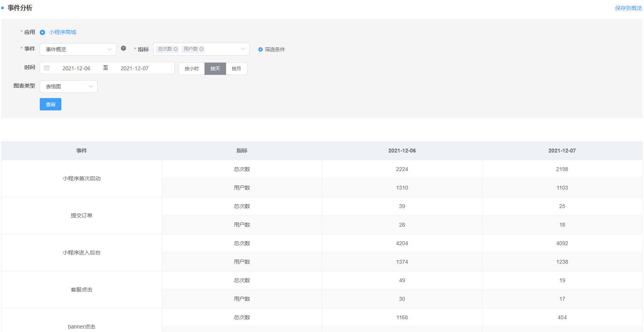Click the 2021-12-07 column header

point(562,151)
